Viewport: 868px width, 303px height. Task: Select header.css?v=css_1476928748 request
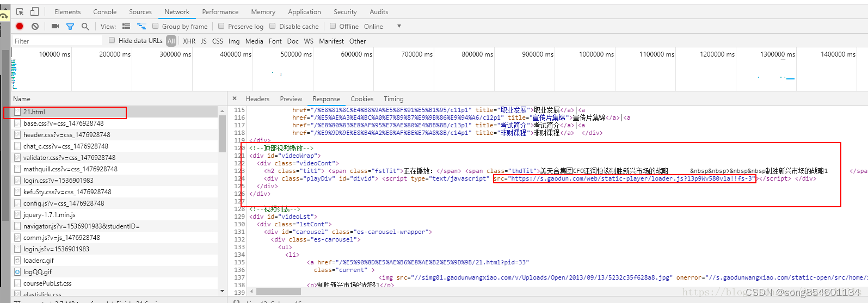114,134
